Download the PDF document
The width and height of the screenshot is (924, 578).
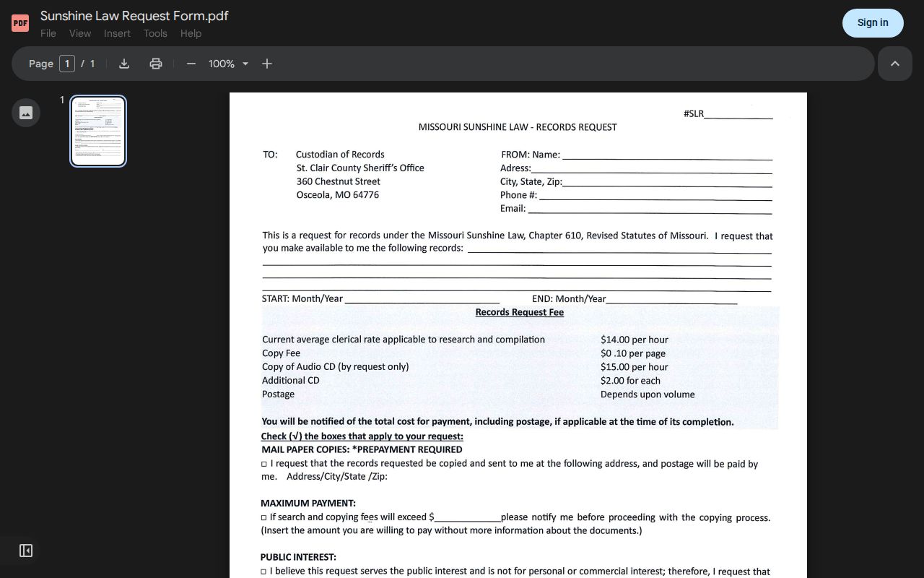[124, 64]
